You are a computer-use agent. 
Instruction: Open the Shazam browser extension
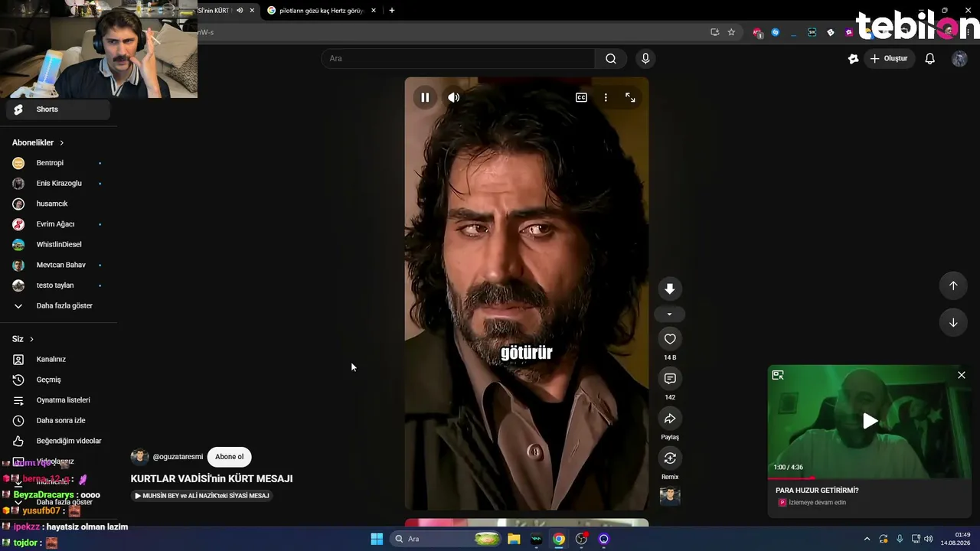(x=776, y=32)
